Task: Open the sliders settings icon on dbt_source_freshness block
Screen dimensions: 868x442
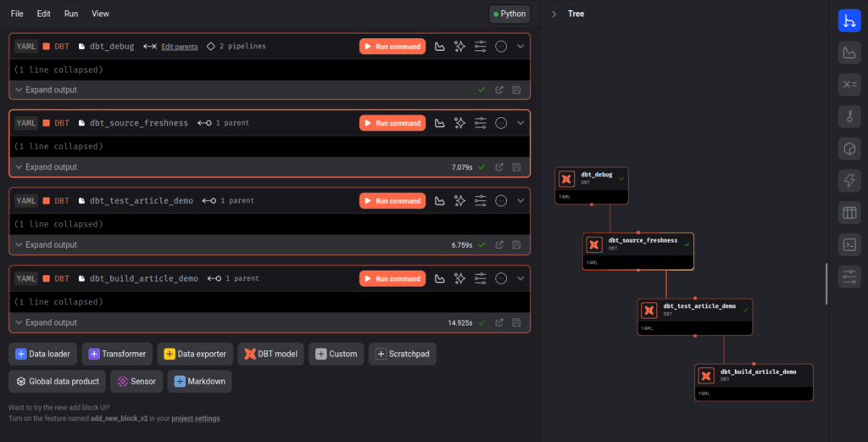Action: click(x=481, y=123)
